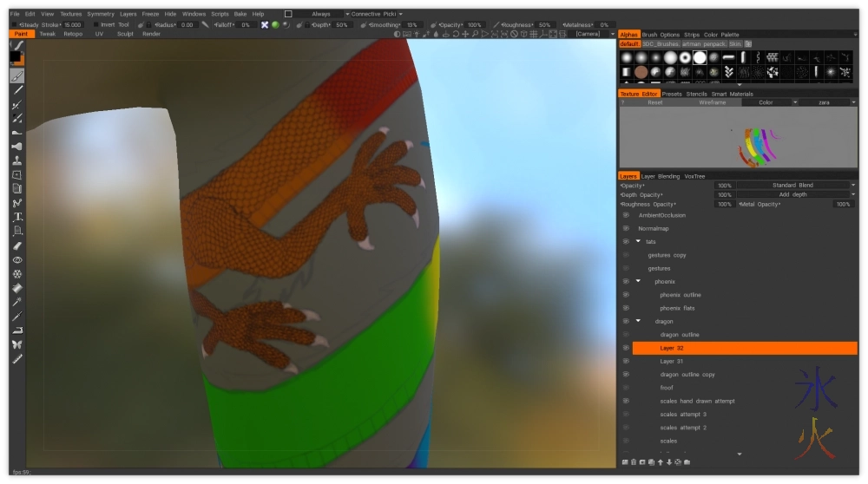868x484 pixels.
Task: Click the Reset button in Texture Editor
Action: (x=654, y=102)
